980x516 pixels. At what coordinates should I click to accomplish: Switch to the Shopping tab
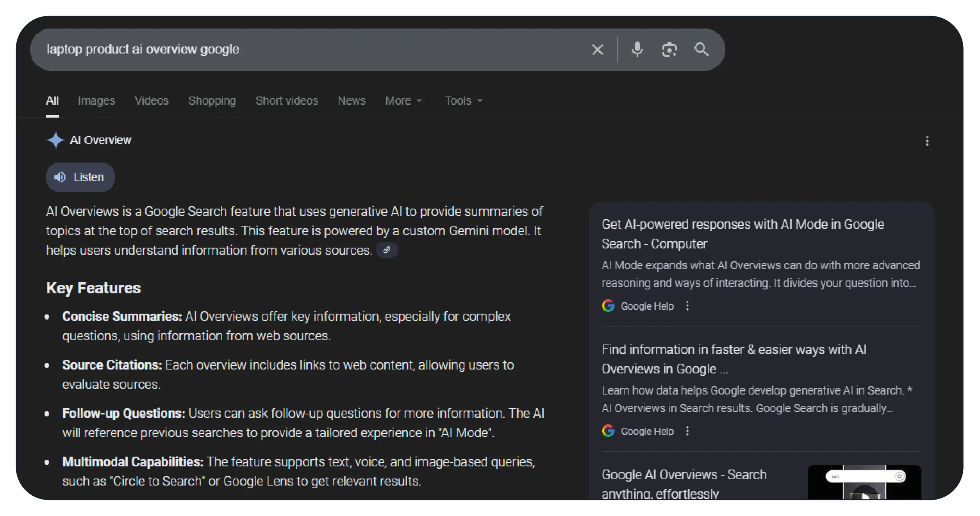pos(212,101)
